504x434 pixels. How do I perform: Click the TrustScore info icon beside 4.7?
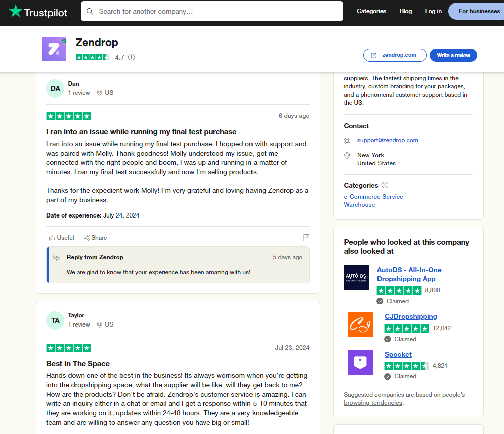(131, 57)
